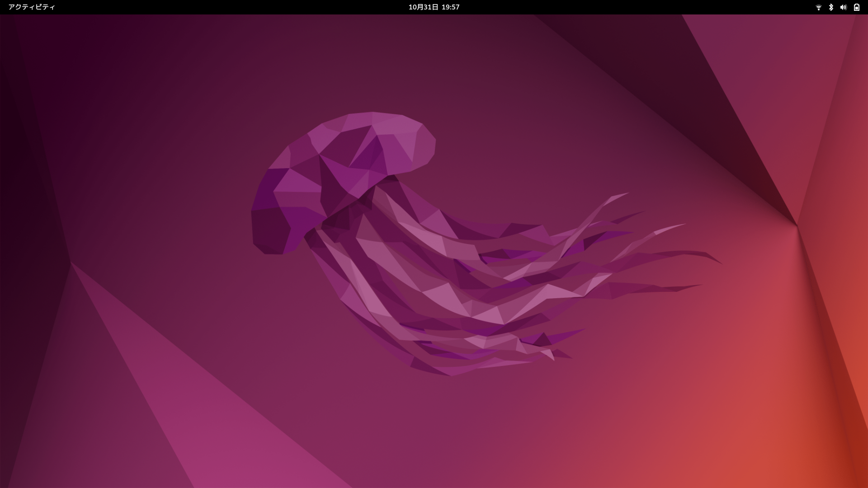Click the date 10月31日 in top bar

tap(423, 7)
